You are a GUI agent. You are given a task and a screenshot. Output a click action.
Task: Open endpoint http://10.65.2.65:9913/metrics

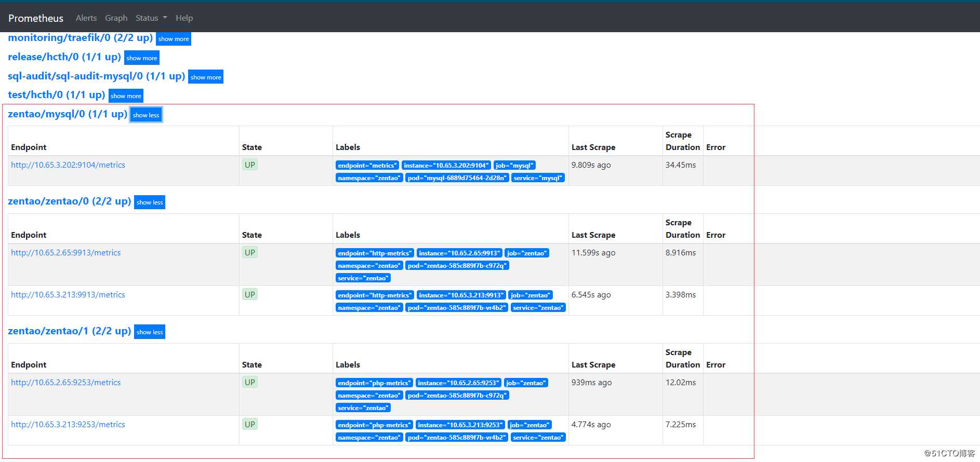pos(66,253)
